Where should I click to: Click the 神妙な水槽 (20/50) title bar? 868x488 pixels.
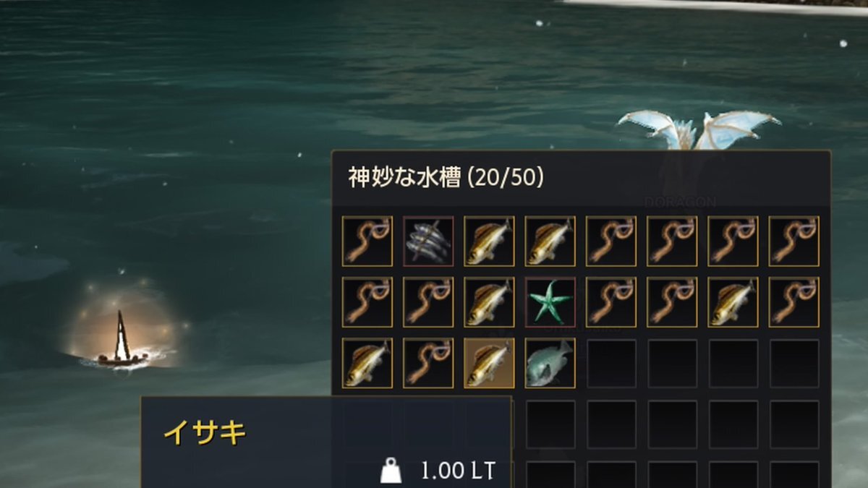pos(581,178)
